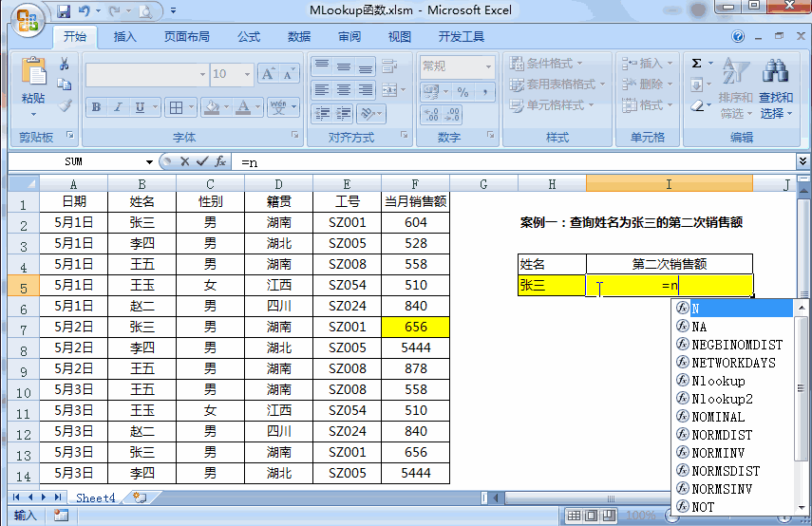Select column F header
The height and width of the screenshot is (526, 812).
click(x=415, y=184)
